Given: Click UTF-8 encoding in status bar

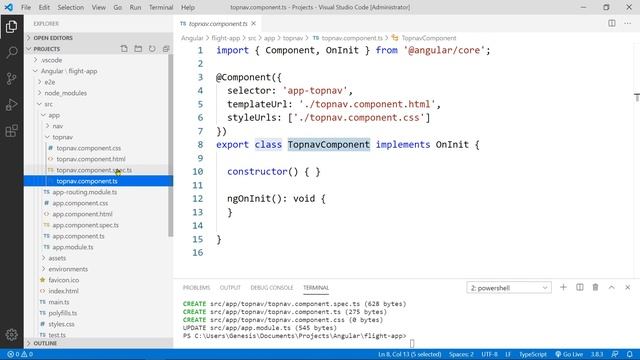Looking at the screenshot, I should tap(489, 354).
